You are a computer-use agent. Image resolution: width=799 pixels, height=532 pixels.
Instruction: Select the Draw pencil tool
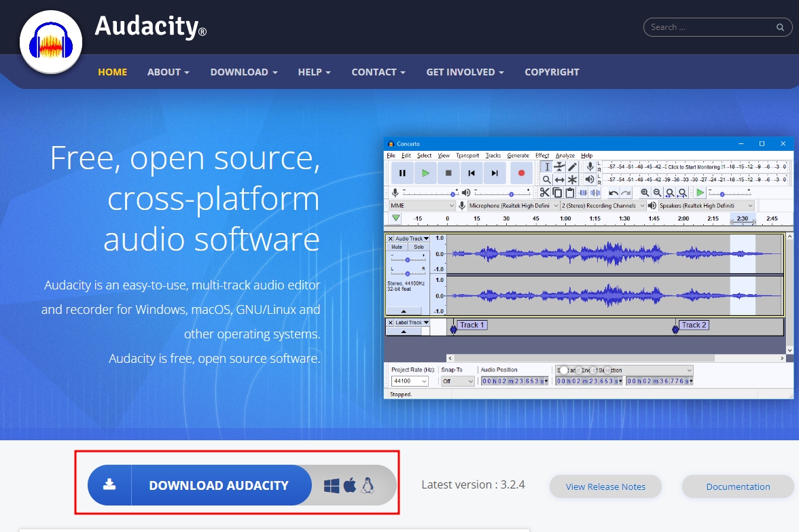point(572,166)
